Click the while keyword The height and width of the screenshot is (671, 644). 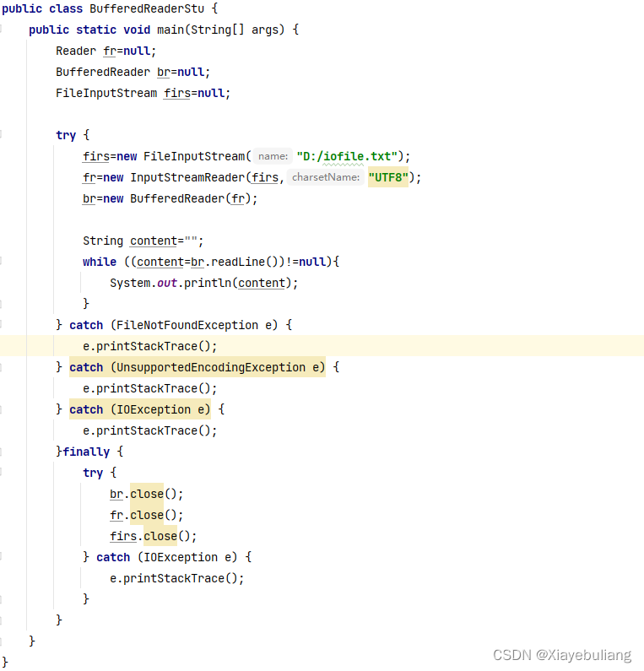click(x=100, y=262)
